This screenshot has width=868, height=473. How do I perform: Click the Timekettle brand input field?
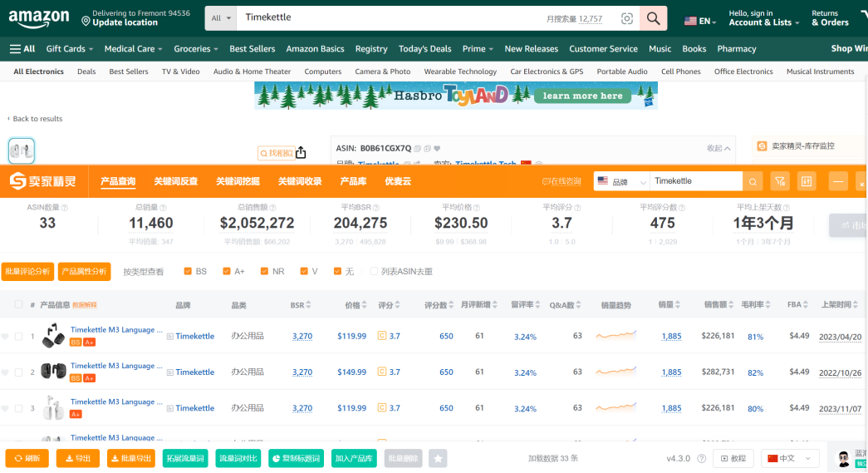point(696,181)
